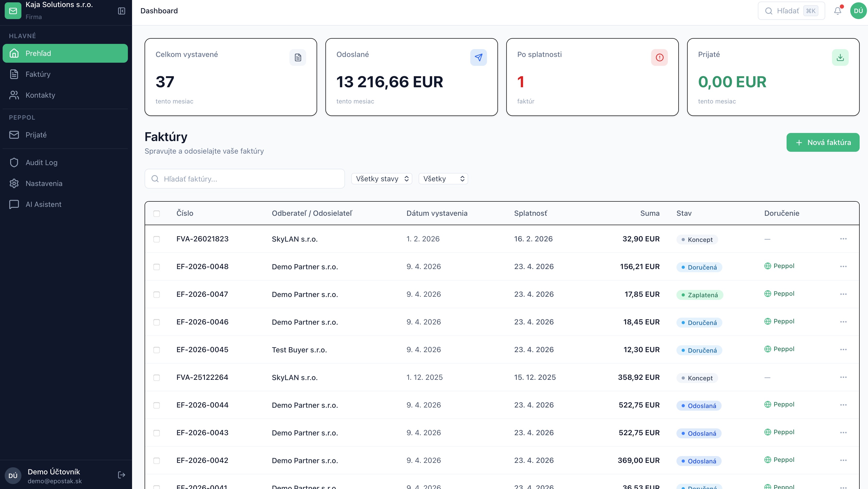Open Prijaté under PEPPOL section
868x489 pixels.
(36, 135)
